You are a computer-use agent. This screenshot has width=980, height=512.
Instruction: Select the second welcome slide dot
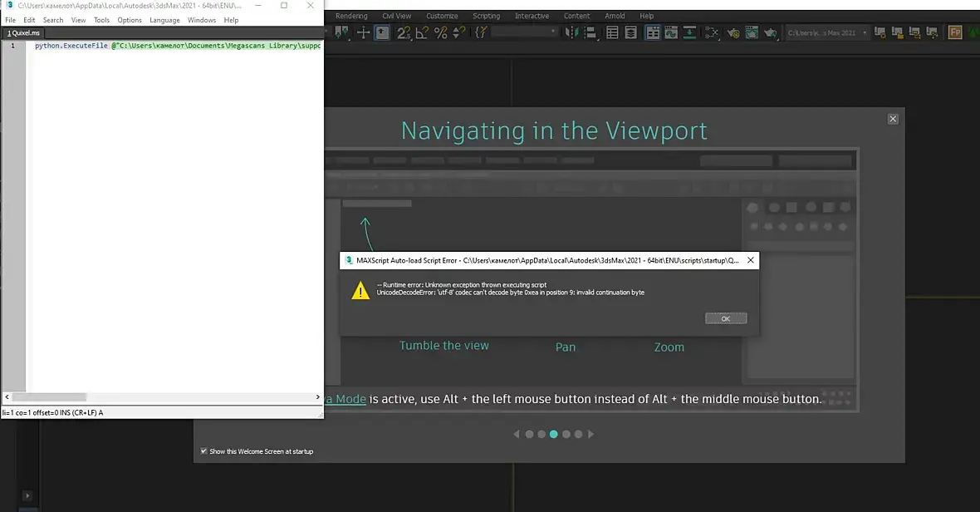[541, 434]
